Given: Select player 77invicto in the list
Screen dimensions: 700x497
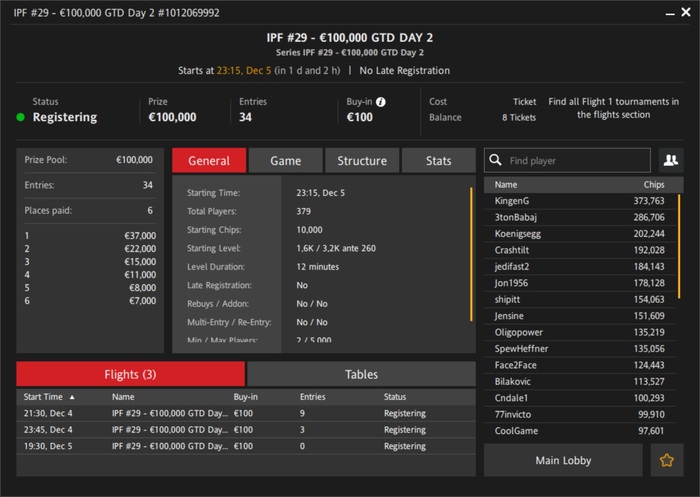Looking at the screenshot, I should pos(580,414).
